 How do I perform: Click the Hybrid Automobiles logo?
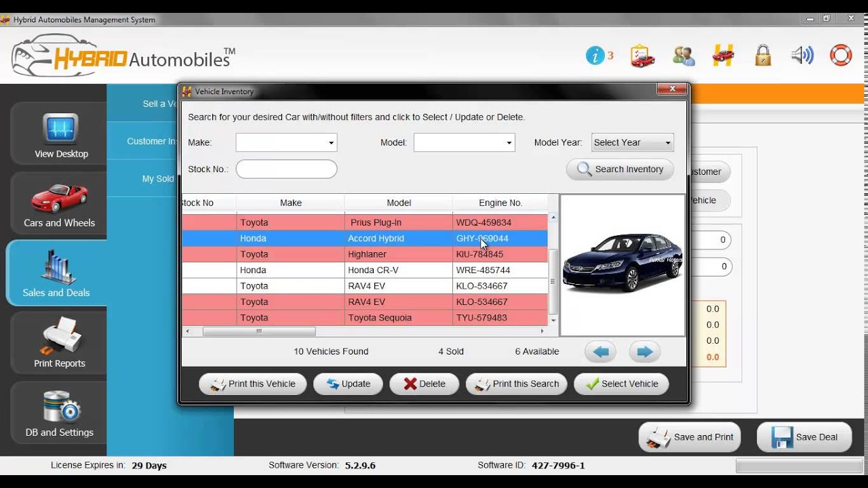point(123,56)
